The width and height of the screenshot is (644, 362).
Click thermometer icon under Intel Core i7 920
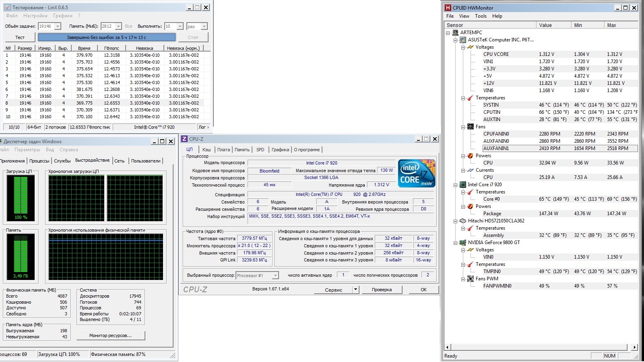click(470, 192)
